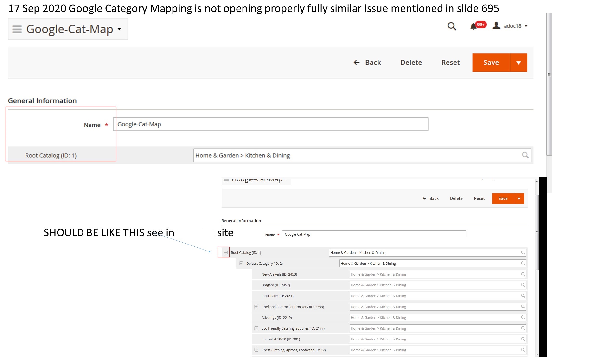Viewport: 608px width, 364px height.
Task: Expand Chefs Clothing, Aprons, Footwear category
Action: point(256,350)
